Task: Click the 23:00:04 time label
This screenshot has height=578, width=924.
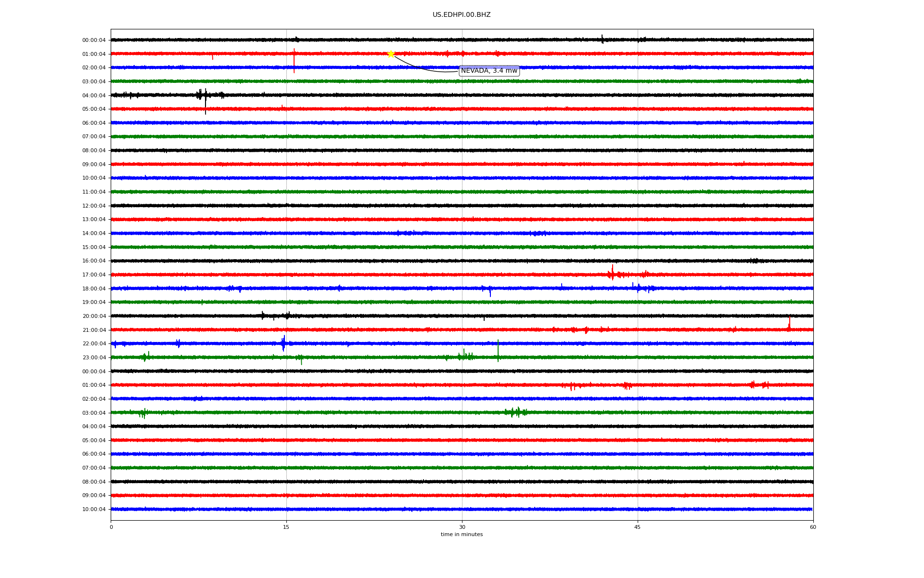Action: click(x=94, y=358)
